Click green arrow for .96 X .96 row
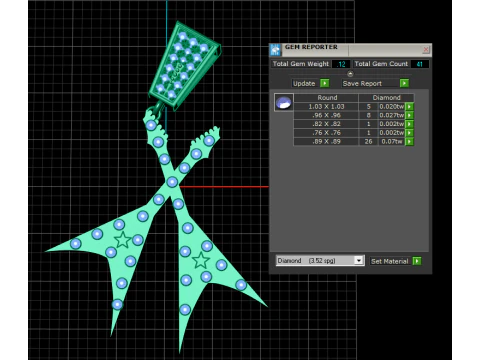480x360 pixels. 409,115
